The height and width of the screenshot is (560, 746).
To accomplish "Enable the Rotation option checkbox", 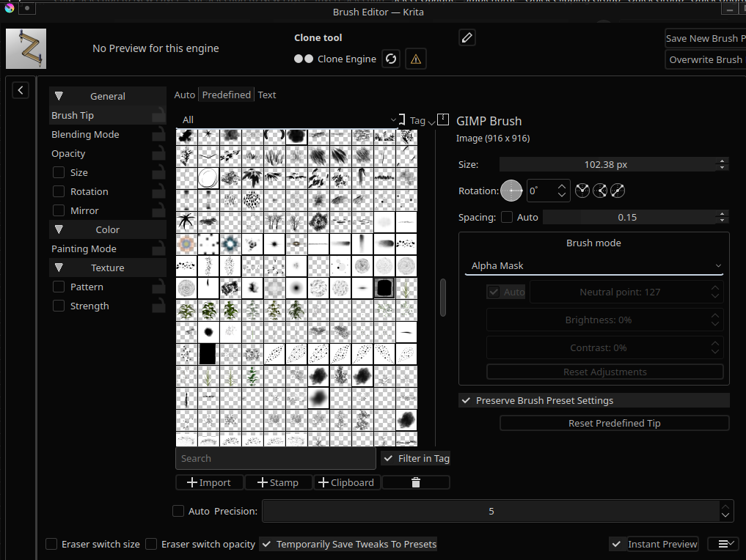I will [x=59, y=191].
